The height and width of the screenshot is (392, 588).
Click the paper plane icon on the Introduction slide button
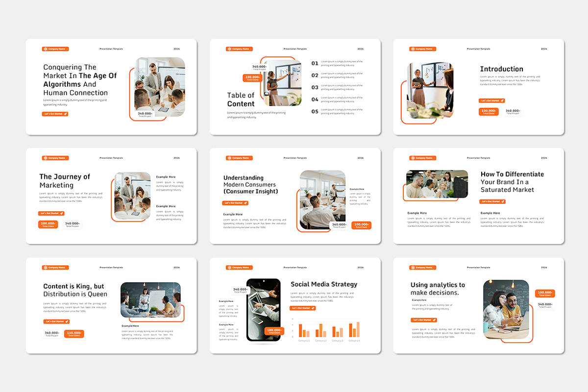click(x=502, y=100)
